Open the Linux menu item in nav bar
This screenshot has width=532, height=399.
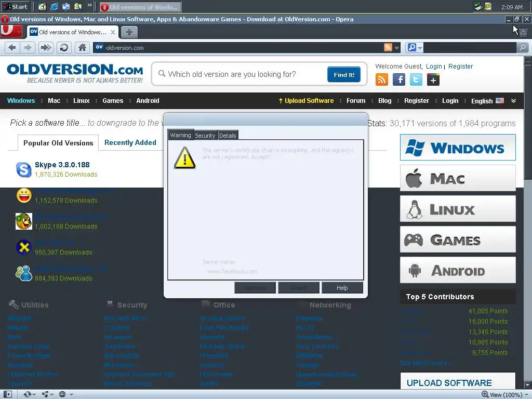pyautogui.click(x=82, y=100)
